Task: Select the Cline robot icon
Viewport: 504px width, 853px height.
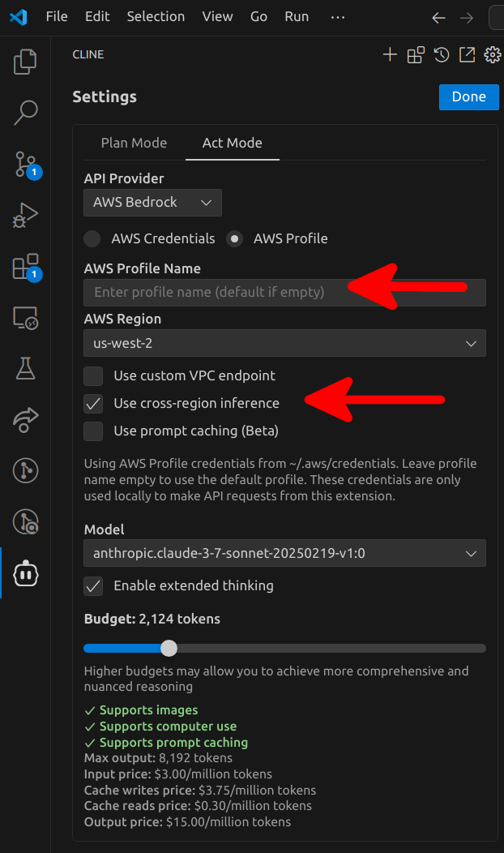Action: click(x=25, y=574)
